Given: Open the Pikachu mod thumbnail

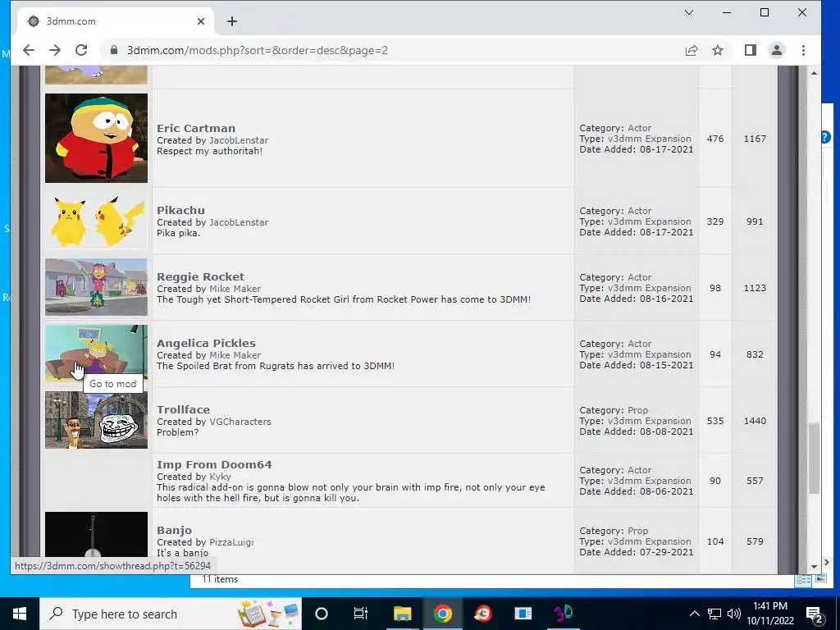Looking at the screenshot, I should point(97,221).
